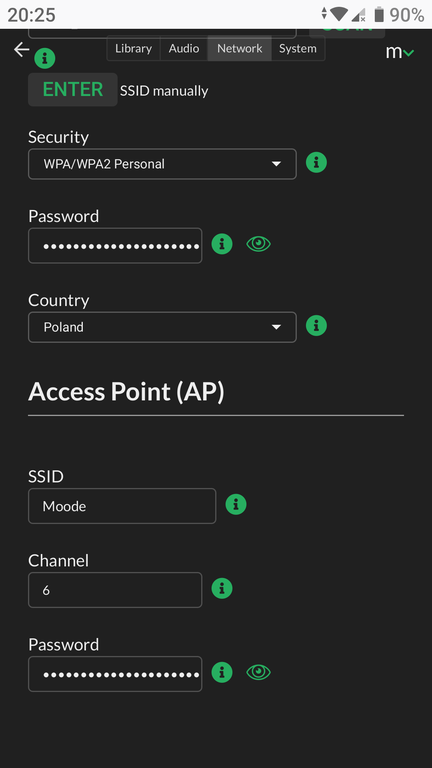432x768 pixels.
Task: Focus the Wi-Fi Password input field
Action: (115, 245)
